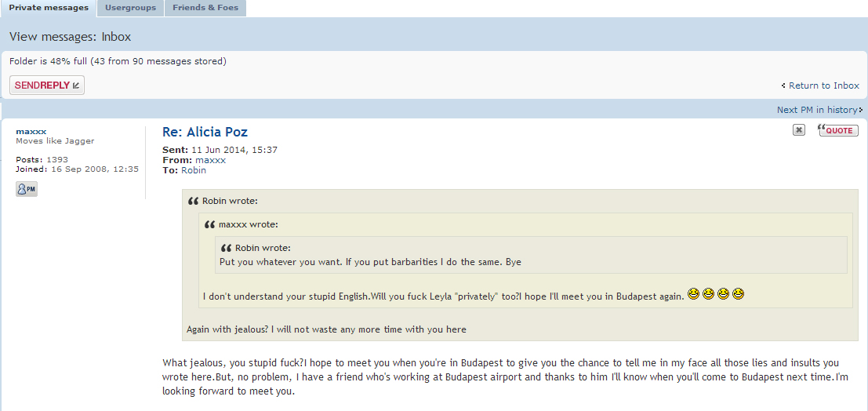868x411 pixels.
Task: Click quote mark icon beside 'Robin wrote' outer
Action: tap(193, 201)
